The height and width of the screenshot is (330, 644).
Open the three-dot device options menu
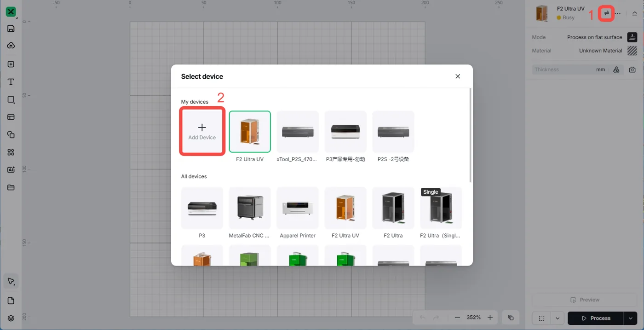point(618,13)
